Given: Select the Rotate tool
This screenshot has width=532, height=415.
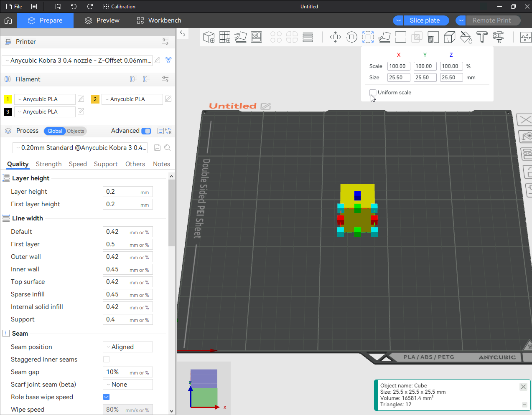Looking at the screenshot, I should pos(351,37).
